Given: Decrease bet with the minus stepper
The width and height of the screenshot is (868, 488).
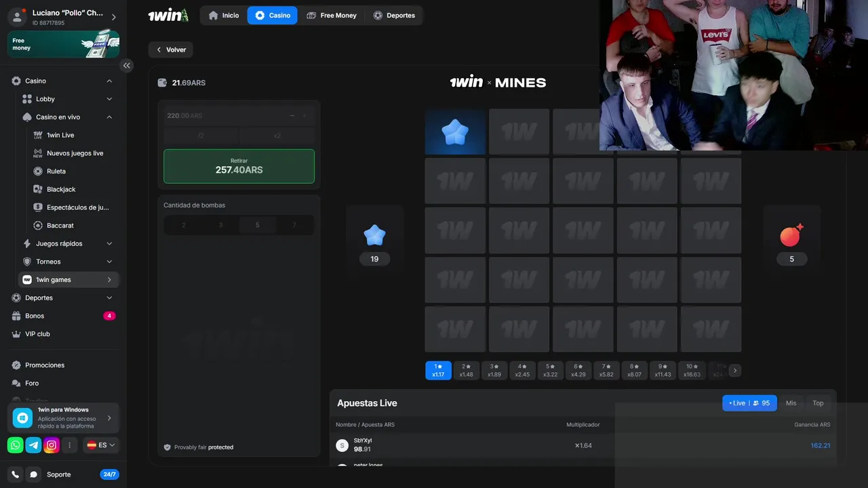Looking at the screenshot, I should click(292, 115).
